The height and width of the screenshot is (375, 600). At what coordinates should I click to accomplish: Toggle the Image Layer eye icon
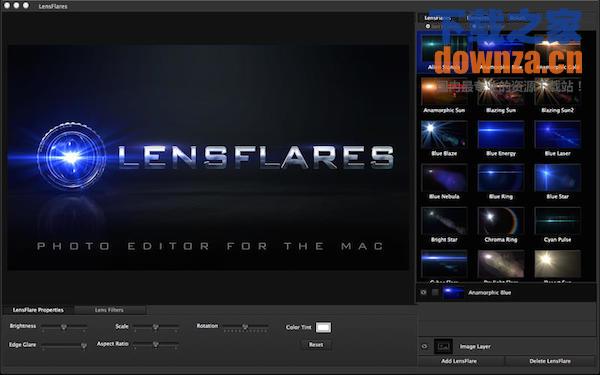(x=424, y=346)
